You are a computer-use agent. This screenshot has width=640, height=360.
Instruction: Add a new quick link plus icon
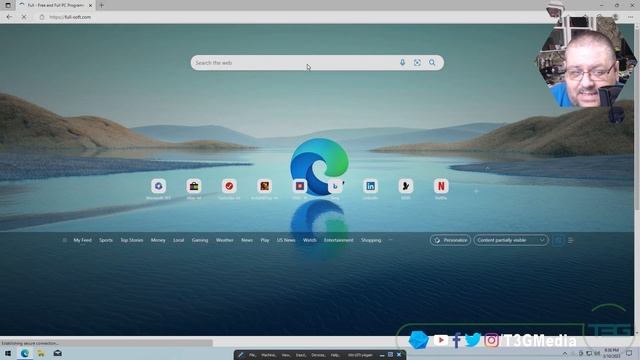pos(476,191)
